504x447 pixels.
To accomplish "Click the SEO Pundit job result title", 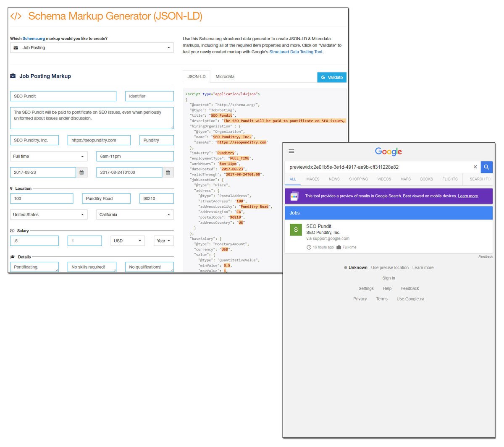I will click(319, 226).
